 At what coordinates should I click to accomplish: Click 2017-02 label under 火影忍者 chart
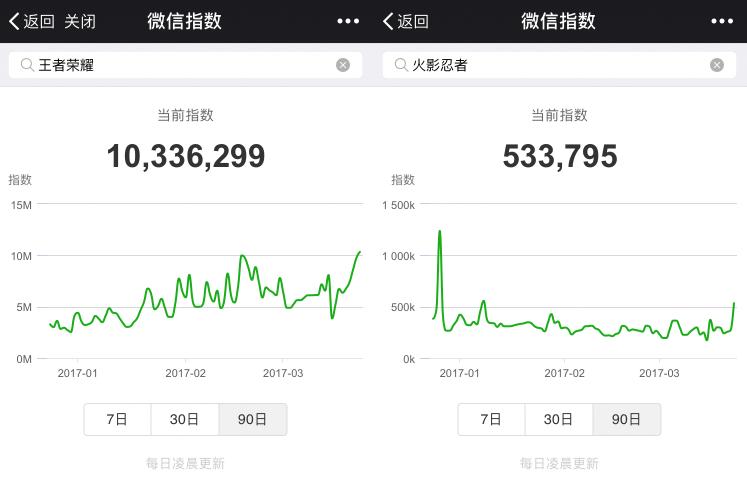point(565,373)
